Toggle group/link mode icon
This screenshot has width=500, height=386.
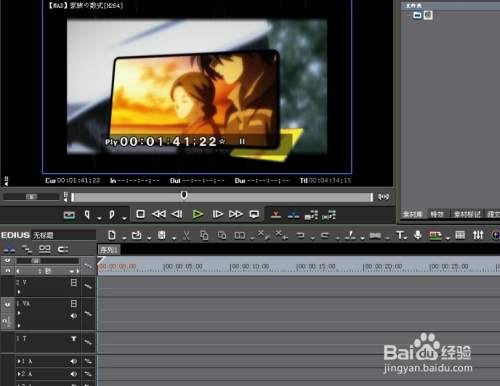pos(45,249)
